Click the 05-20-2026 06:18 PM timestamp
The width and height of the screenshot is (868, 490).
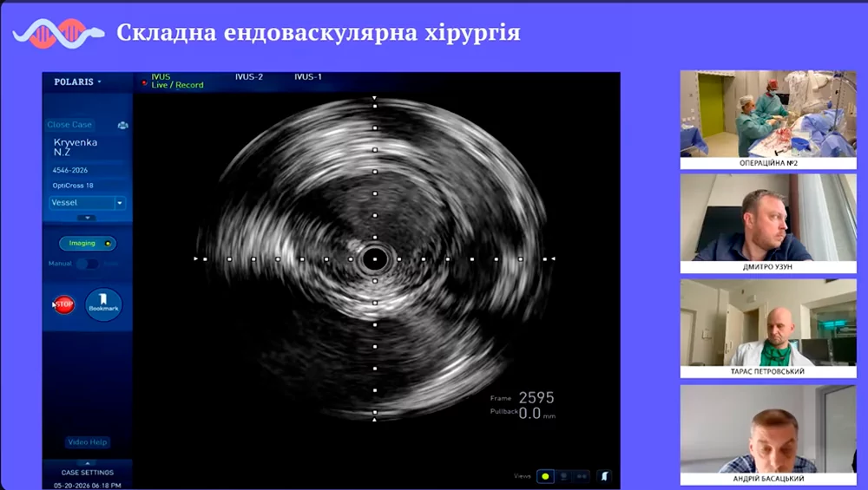[x=88, y=486]
